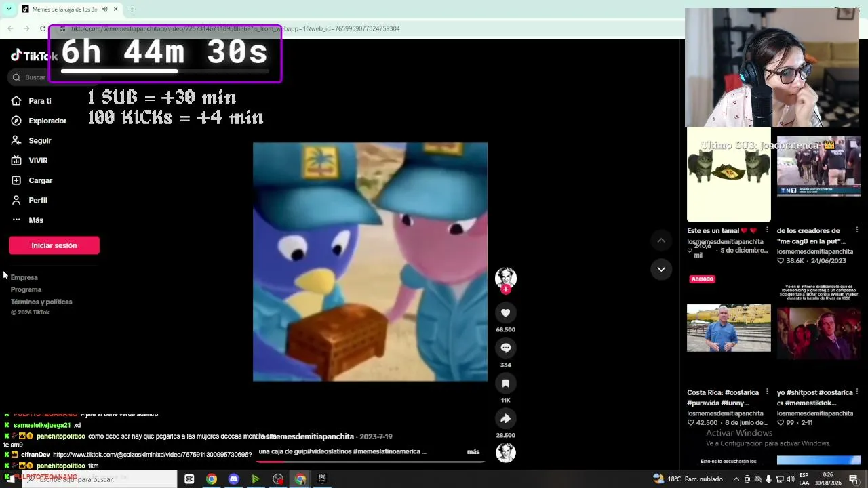This screenshot has width=868, height=488.
Task: Save the video with the bookmark icon
Action: 506,383
